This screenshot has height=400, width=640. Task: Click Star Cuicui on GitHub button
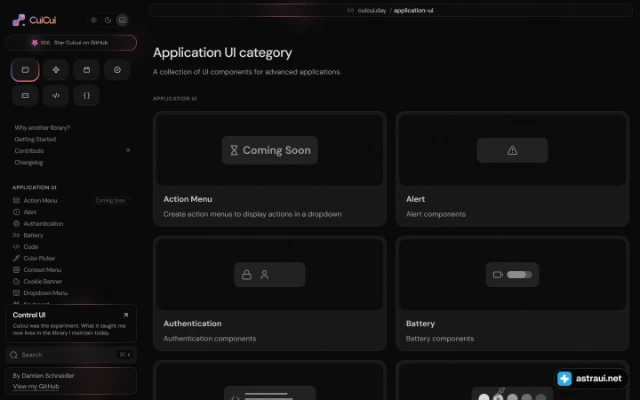click(x=71, y=42)
